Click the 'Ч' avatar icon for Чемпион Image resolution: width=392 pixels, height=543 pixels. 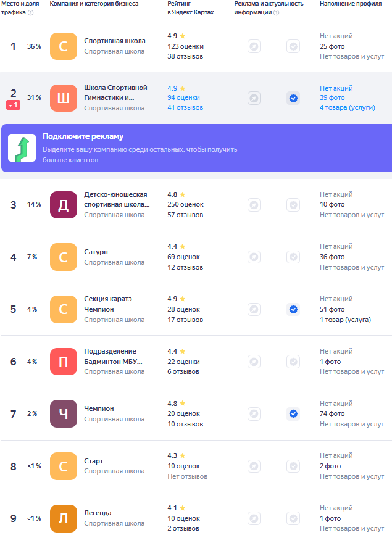pos(63,413)
